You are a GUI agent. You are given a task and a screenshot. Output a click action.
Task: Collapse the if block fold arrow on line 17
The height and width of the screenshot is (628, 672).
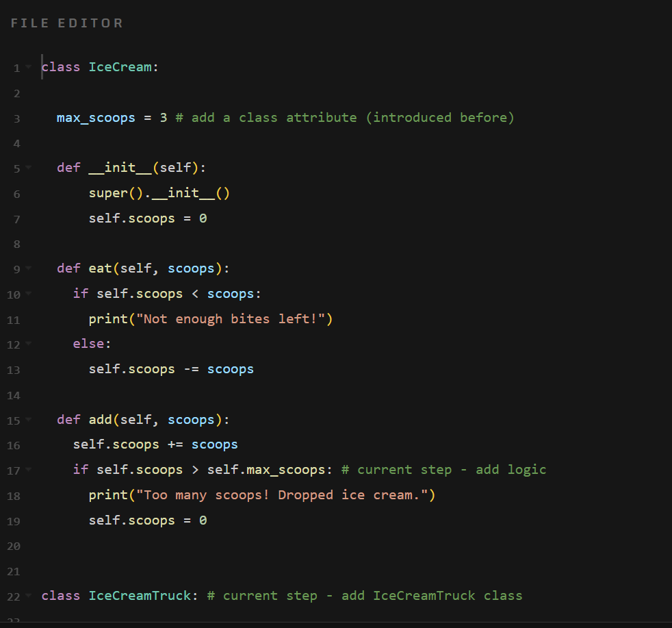pyautogui.click(x=29, y=470)
